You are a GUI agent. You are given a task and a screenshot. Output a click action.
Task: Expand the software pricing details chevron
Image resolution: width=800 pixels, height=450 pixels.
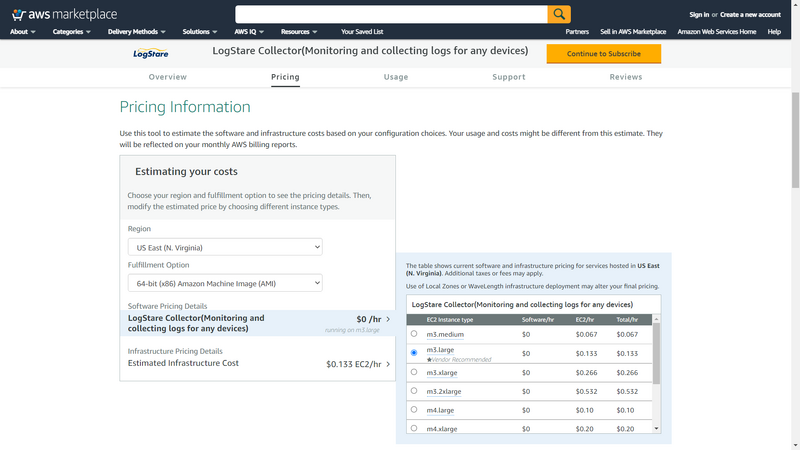pyautogui.click(x=388, y=320)
